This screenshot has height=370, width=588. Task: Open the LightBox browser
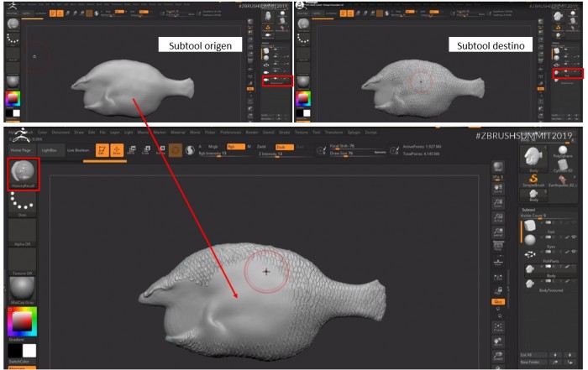point(50,150)
